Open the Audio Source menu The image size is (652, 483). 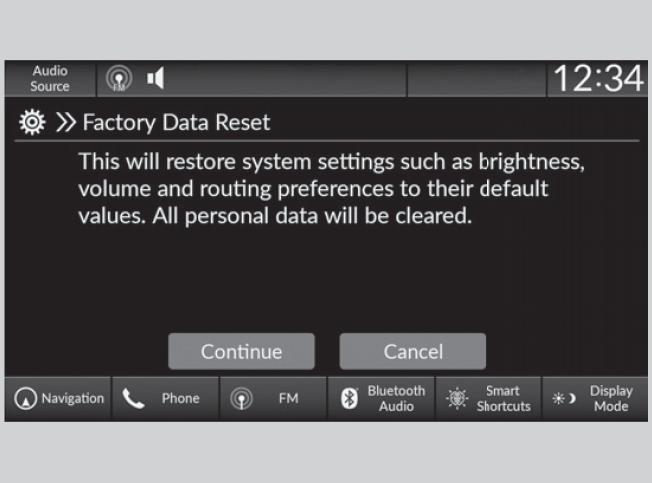(50, 79)
